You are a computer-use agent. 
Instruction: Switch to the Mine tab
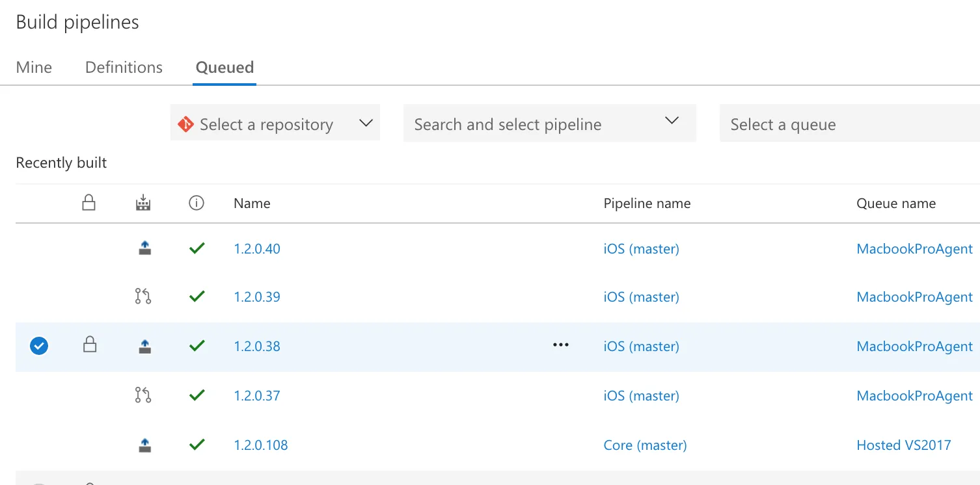[34, 68]
